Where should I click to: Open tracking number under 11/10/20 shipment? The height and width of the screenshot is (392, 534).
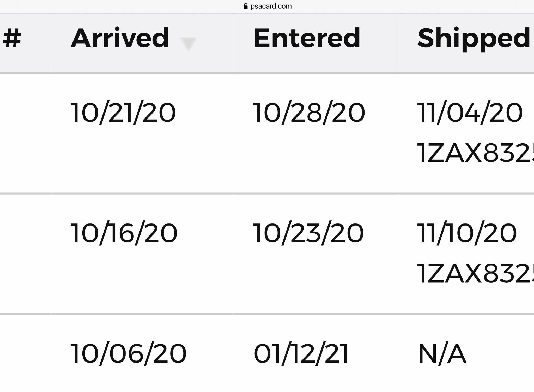tap(475, 273)
